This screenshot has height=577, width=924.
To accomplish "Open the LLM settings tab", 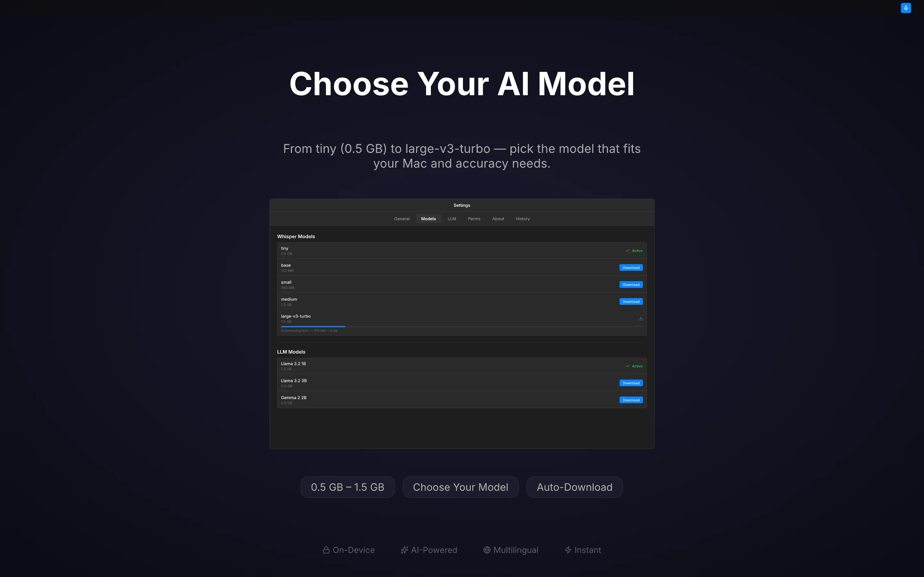I will click(452, 218).
